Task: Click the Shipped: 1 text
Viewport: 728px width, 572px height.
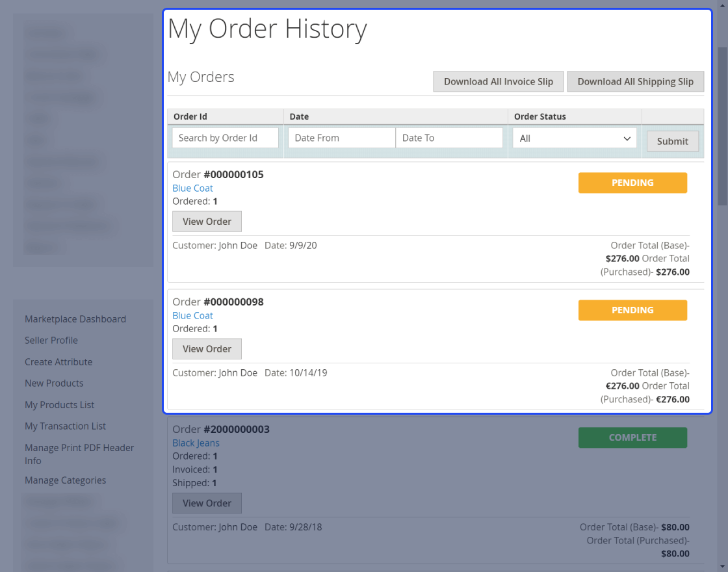Action: click(194, 483)
